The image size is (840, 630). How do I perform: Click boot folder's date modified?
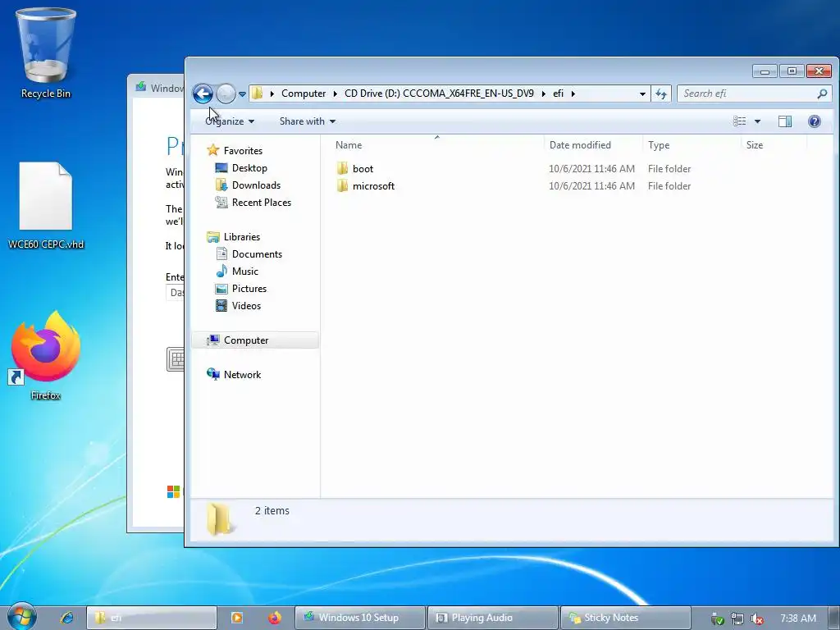click(x=591, y=169)
